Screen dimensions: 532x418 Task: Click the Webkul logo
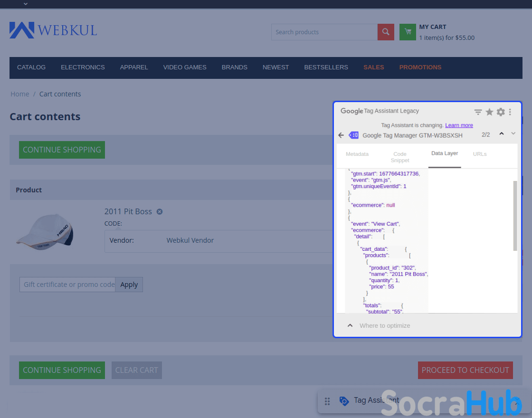pos(53,30)
